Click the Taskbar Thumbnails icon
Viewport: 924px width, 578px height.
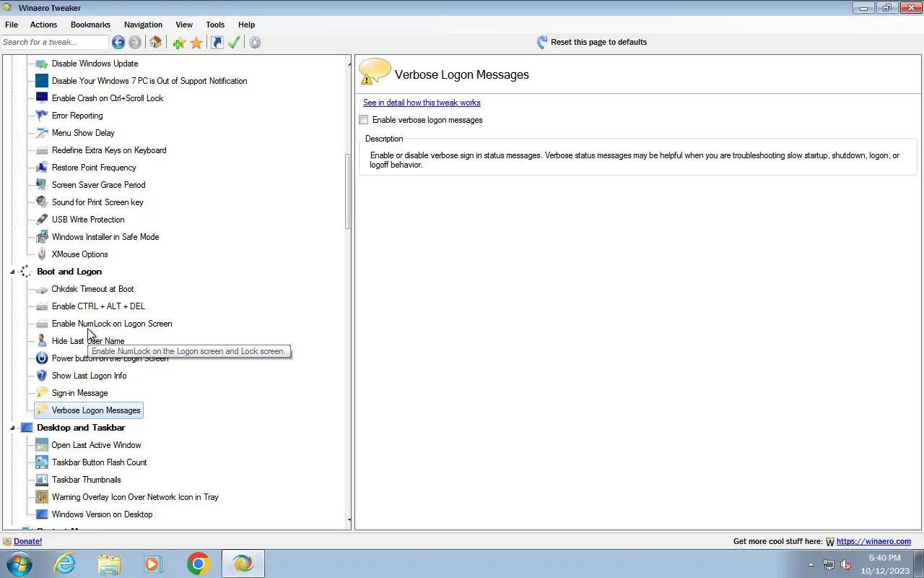pos(42,480)
